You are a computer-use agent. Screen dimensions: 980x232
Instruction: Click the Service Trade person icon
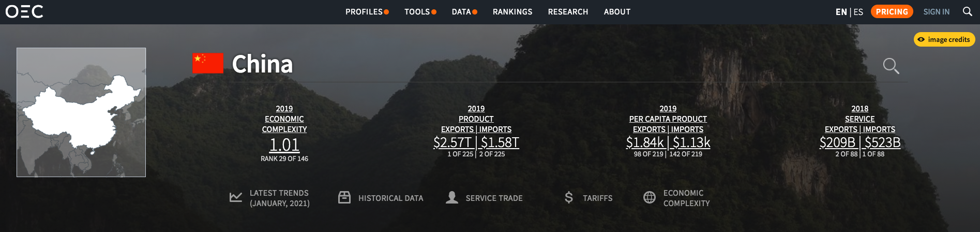pos(452,197)
